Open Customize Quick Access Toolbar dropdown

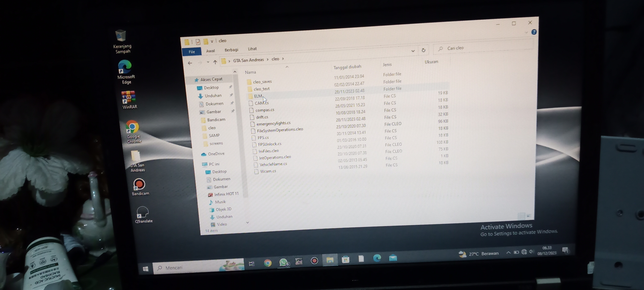212,41
